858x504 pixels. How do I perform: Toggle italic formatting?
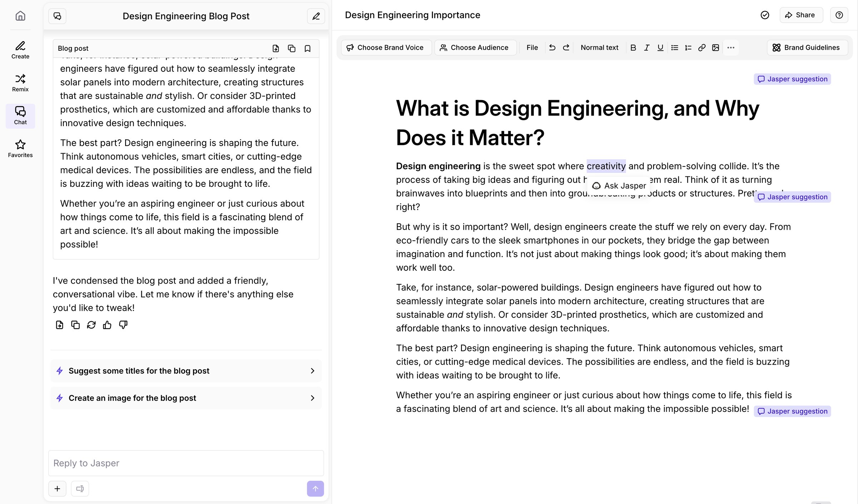click(647, 48)
